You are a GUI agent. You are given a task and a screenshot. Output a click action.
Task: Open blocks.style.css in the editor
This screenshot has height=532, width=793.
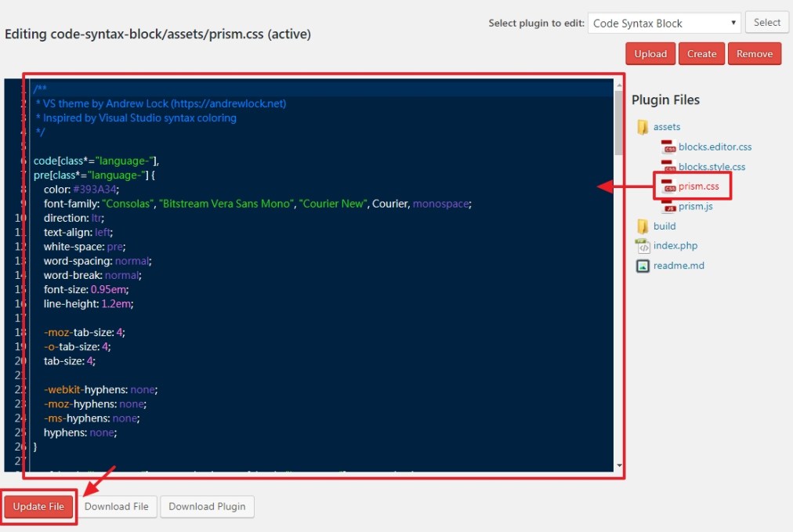tap(712, 166)
